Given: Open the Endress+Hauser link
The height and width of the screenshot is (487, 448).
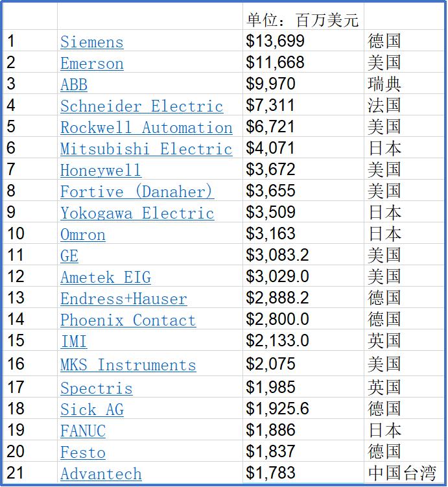Looking at the screenshot, I should [x=123, y=299].
